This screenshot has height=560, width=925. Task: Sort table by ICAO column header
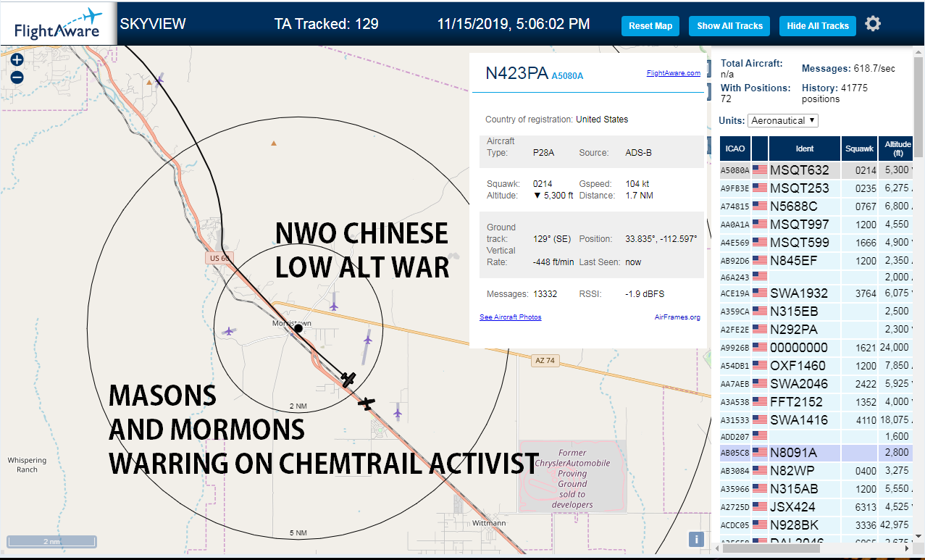coord(735,149)
